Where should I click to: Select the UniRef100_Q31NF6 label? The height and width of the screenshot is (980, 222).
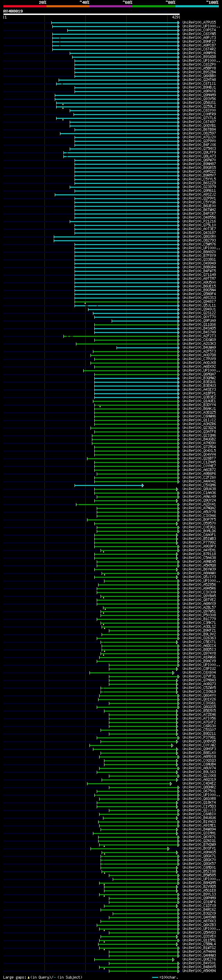tap(199, 902)
